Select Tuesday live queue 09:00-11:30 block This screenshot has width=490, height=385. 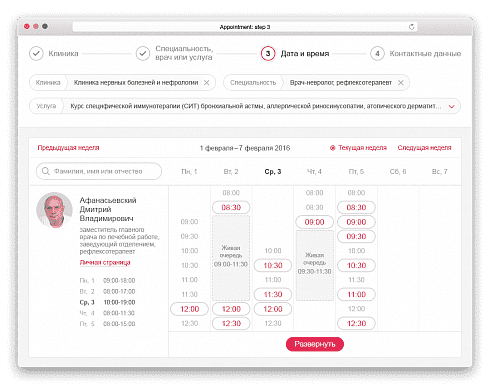click(231, 258)
